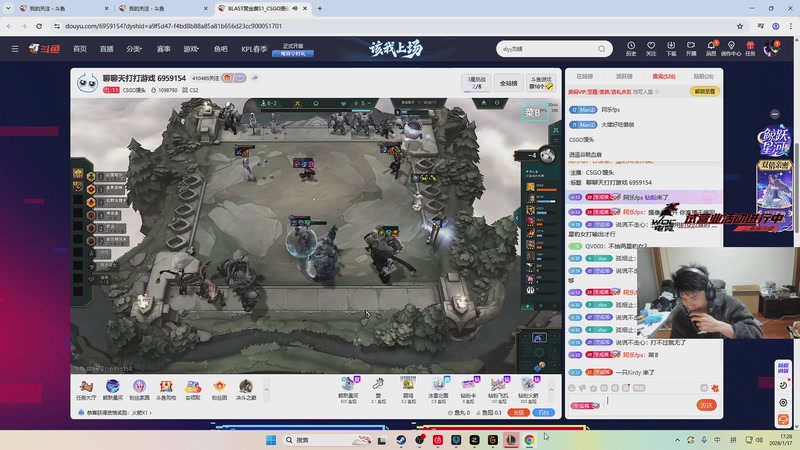Expand the activity bar up-chevron

point(266,390)
